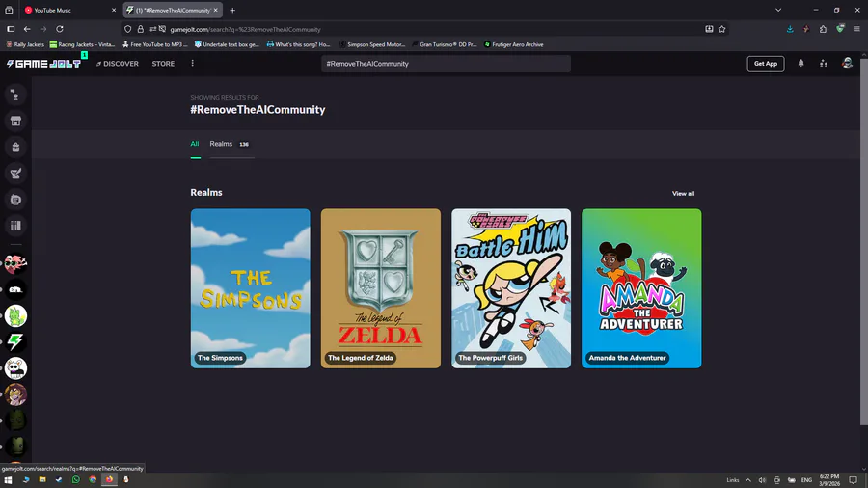Open the sidebar sticker face icon
Screen dimensions: 868x488
click(15, 200)
